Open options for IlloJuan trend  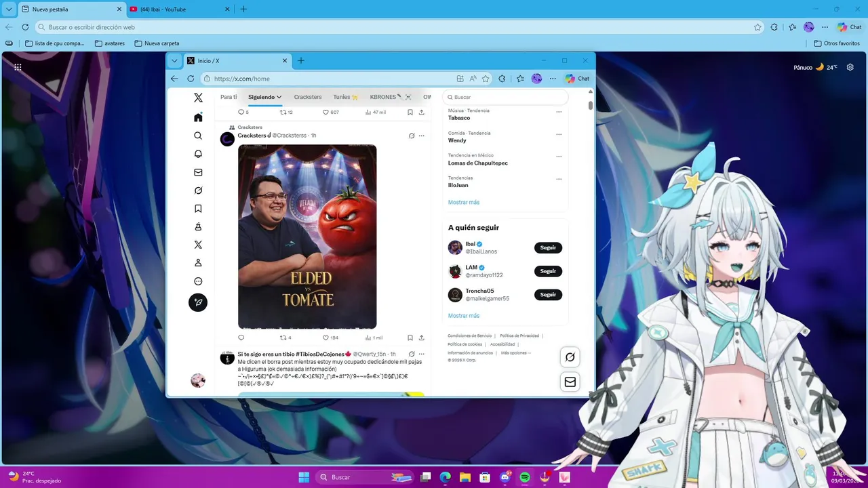[x=559, y=179]
